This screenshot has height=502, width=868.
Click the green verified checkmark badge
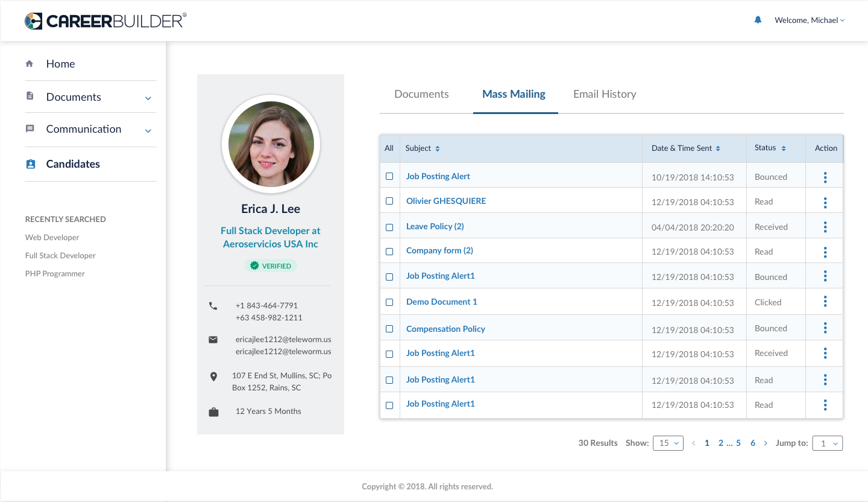coord(254,265)
